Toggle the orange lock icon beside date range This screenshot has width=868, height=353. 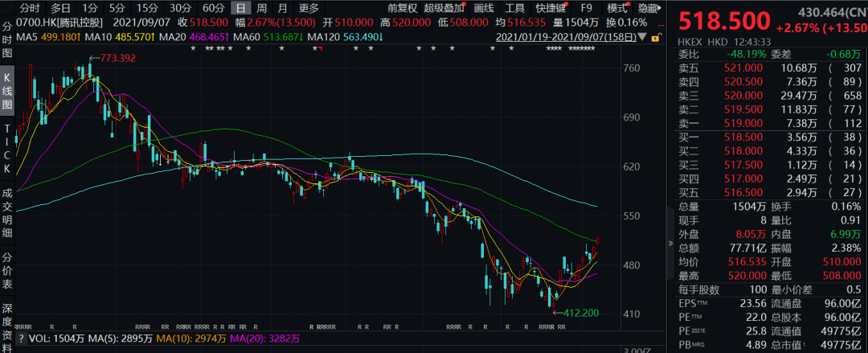pyautogui.click(x=655, y=38)
